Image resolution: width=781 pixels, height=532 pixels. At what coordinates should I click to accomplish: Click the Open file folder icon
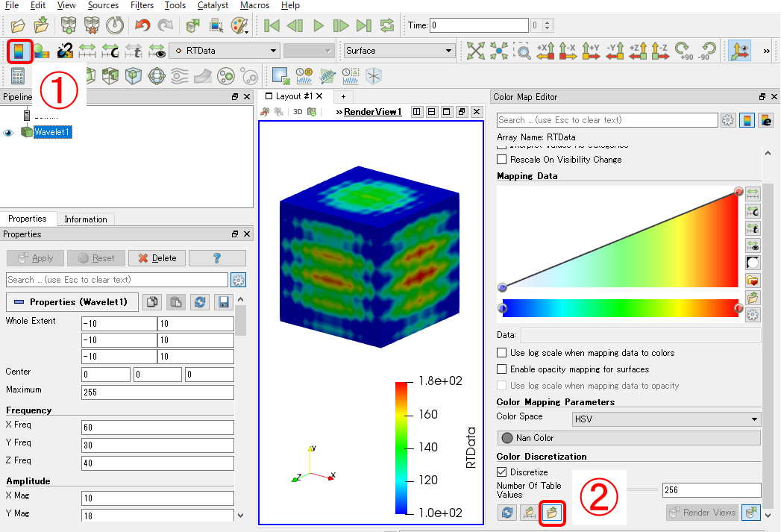[17, 25]
